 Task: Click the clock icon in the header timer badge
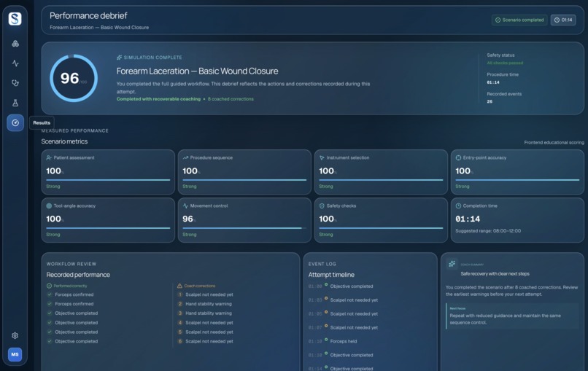coord(557,20)
